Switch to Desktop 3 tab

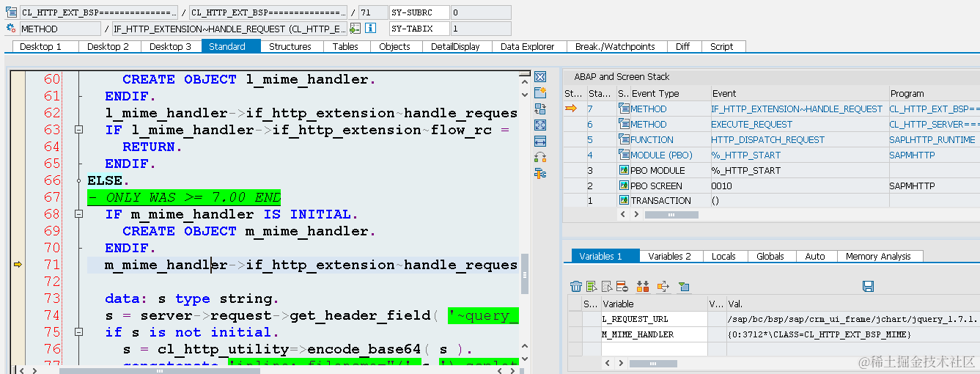[x=170, y=46]
